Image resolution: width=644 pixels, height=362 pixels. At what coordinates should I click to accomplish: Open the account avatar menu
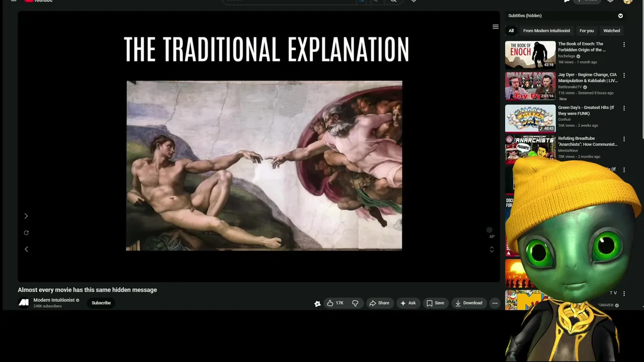coord(627,1)
